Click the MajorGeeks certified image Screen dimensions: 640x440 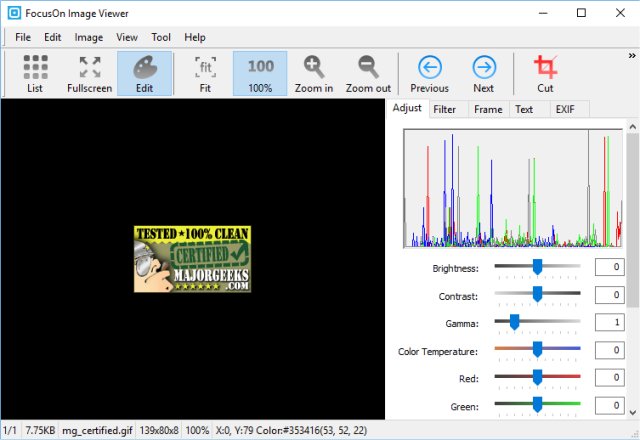(192, 259)
